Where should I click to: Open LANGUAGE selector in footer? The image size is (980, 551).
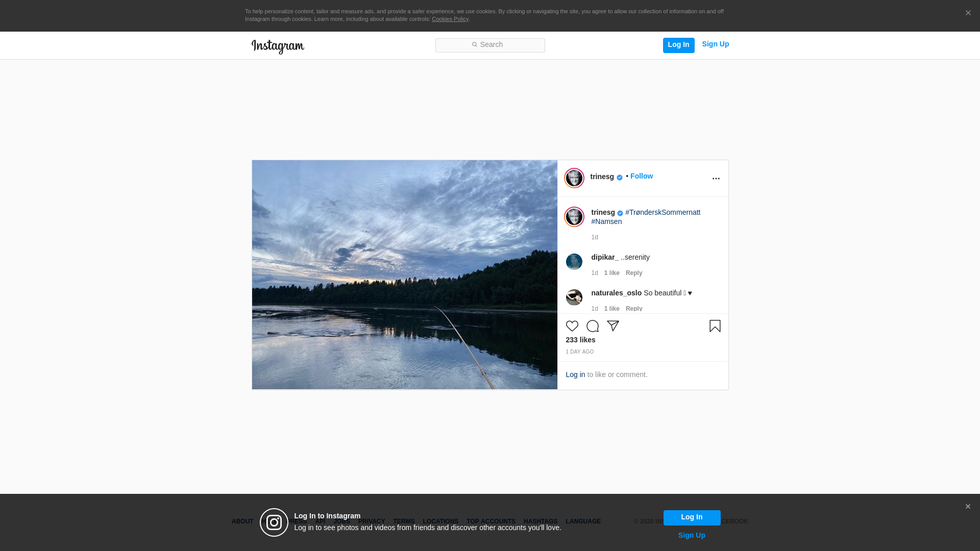[x=583, y=521]
